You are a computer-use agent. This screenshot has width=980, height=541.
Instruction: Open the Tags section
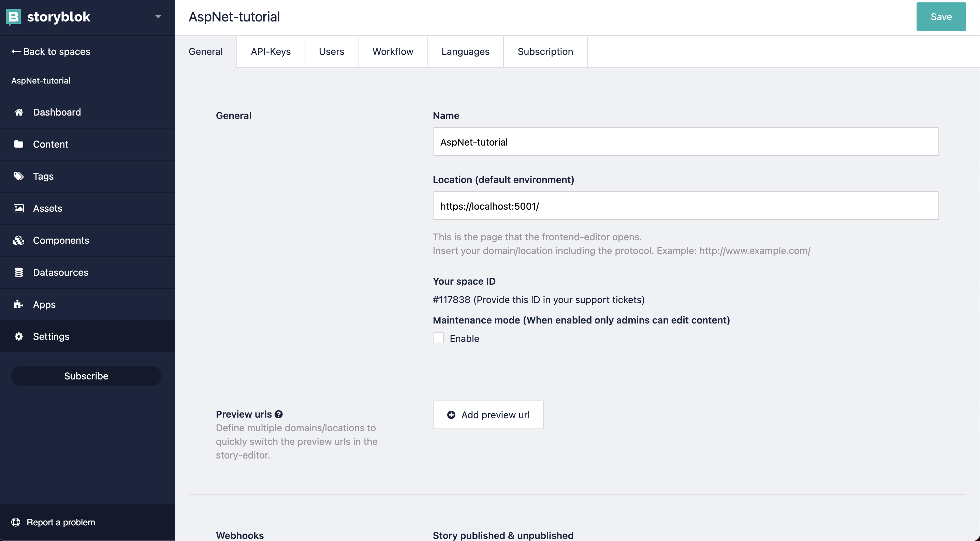88,176
